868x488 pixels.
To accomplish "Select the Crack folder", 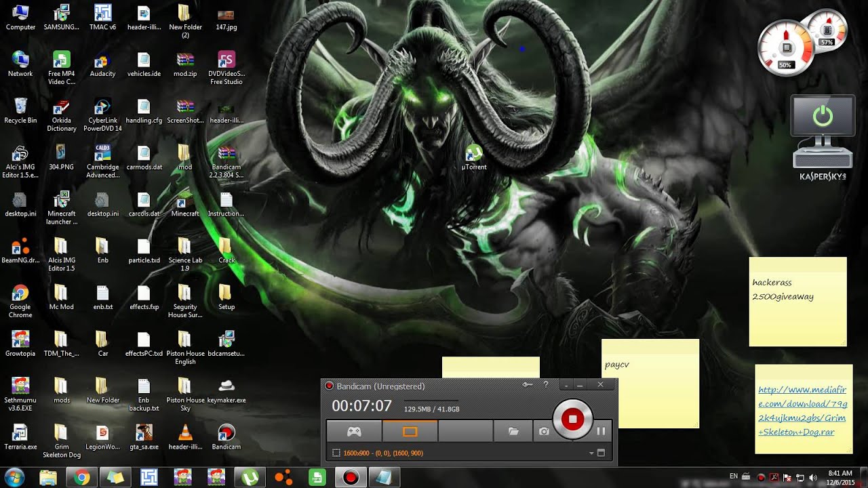I will (226, 251).
